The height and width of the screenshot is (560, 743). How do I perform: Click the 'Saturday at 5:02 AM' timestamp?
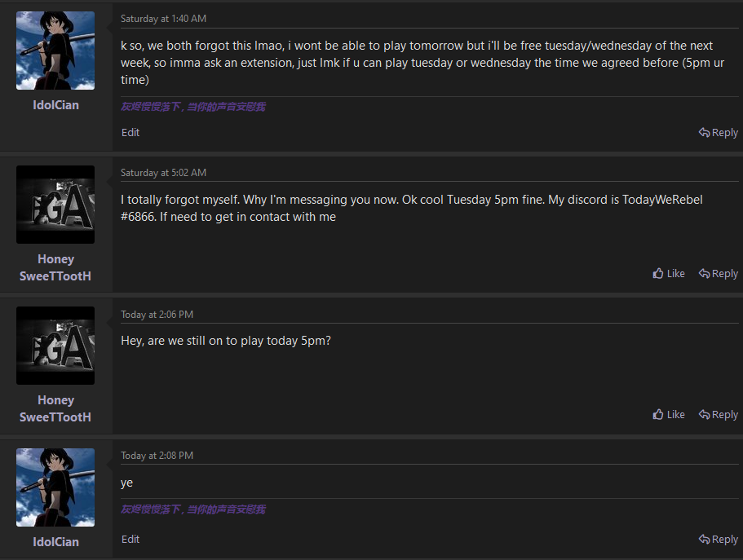163,173
